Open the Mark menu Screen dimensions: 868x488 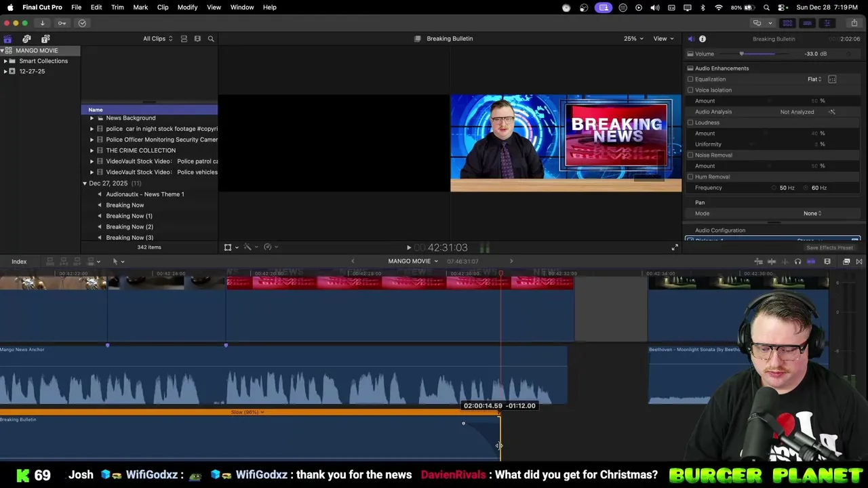pos(140,7)
